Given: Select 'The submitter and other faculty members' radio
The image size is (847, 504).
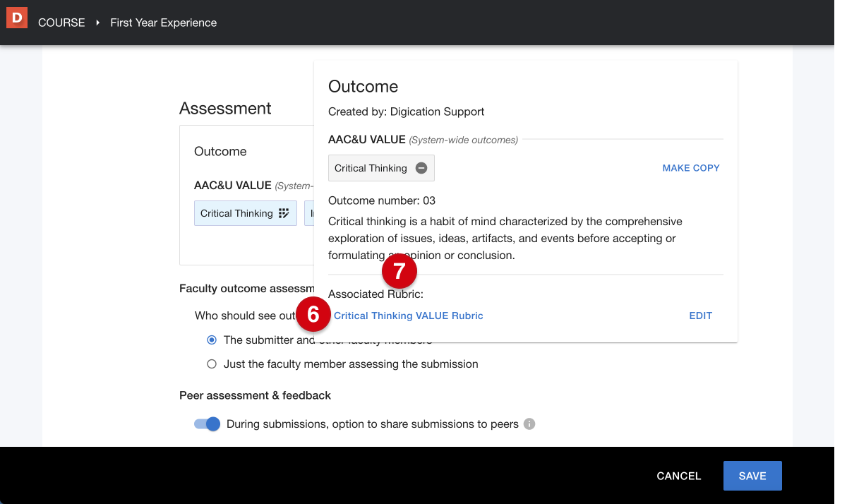Looking at the screenshot, I should point(212,340).
